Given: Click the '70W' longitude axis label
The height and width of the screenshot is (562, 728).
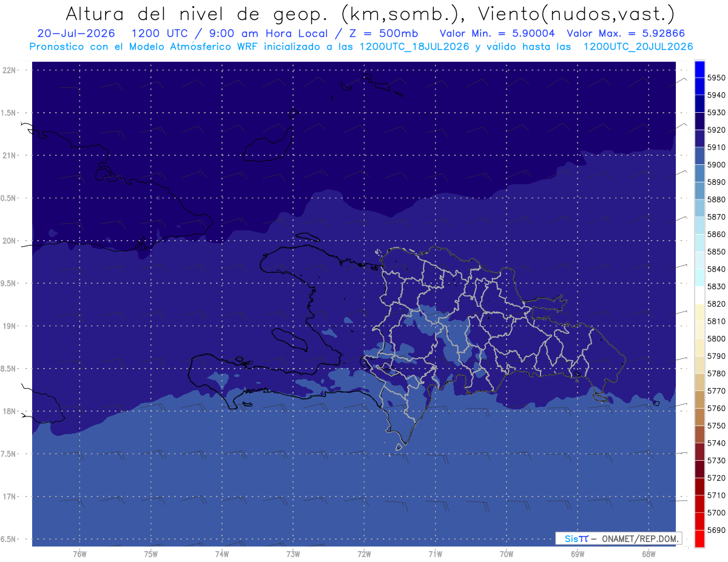Looking at the screenshot, I should tap(506, 554).
